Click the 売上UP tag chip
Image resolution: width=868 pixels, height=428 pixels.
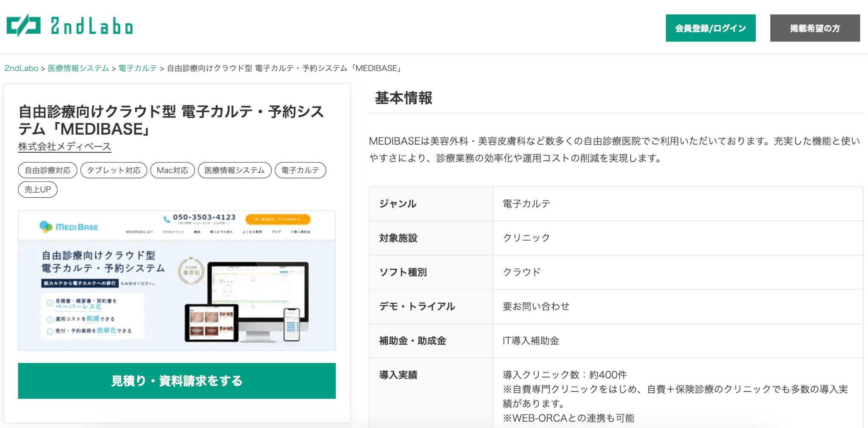coord(37,189)
